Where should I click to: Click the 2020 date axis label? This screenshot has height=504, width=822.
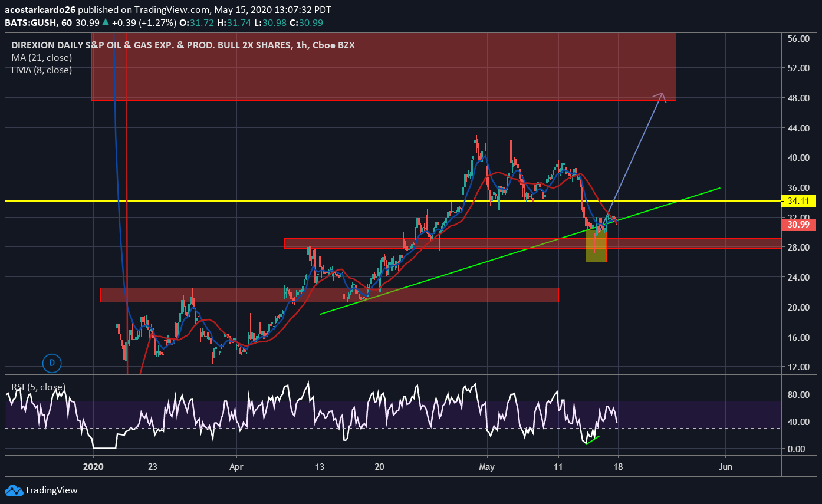(93, 466)
